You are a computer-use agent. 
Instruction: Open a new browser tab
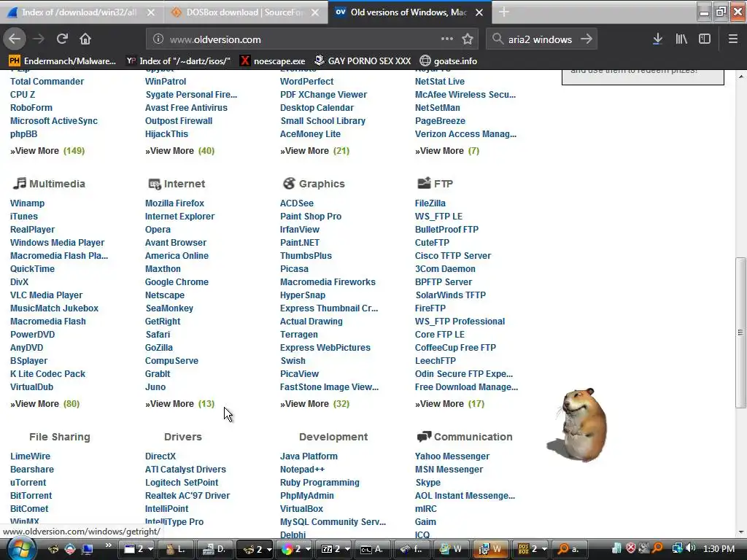click(503, 12)
